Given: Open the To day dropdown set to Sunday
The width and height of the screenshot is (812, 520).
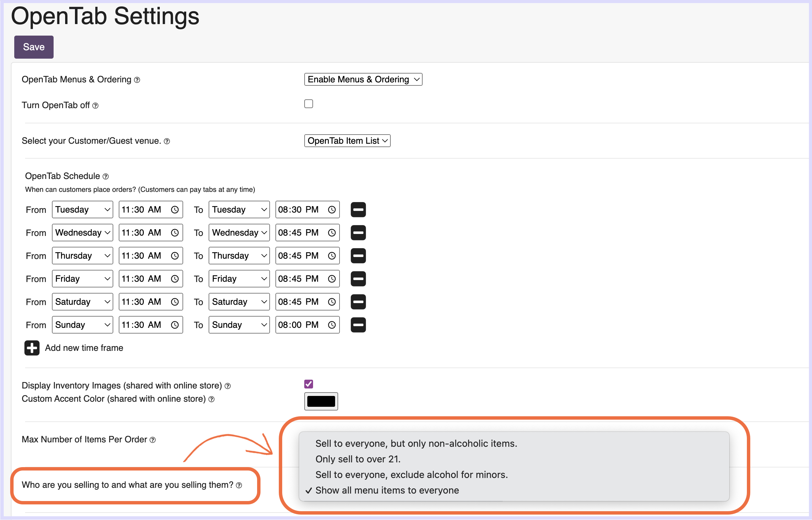Looking at the screenshot, I should [x=239, y=325].
